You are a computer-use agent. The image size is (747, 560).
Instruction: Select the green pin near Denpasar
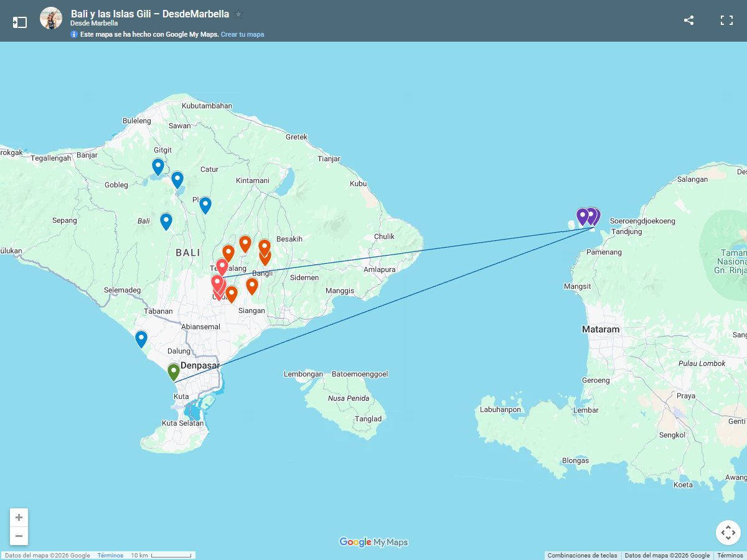(174, 372)
